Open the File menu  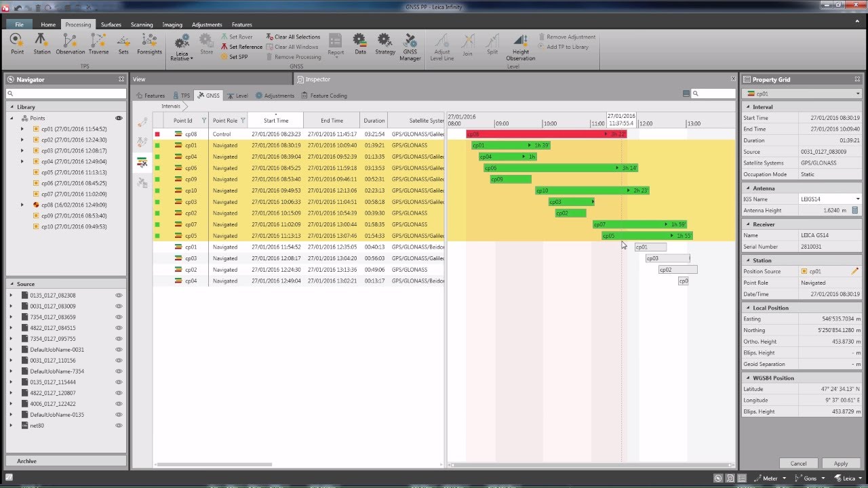coord(19,24)
